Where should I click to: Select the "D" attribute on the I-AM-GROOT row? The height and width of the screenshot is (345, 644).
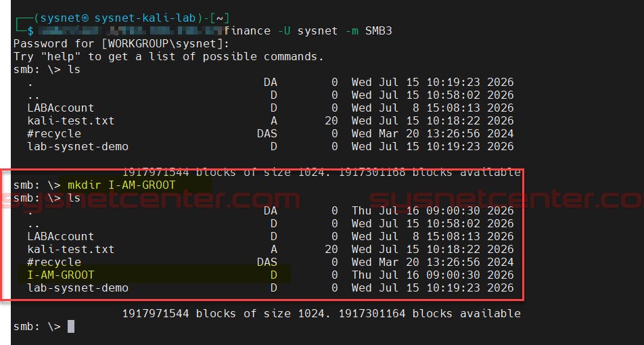click(273, 275)
